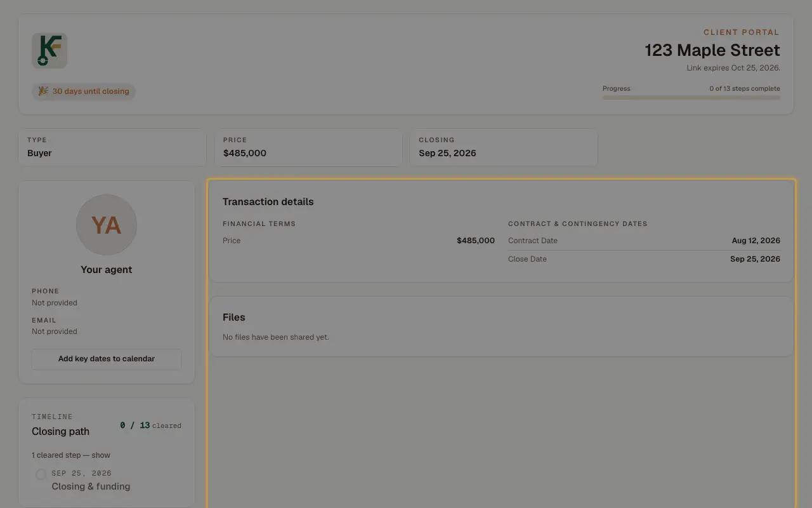The height and width of the screenshot is (508, 812).
Task: Click the '0 of 13 steps complete' label
Action: (745, 89)
